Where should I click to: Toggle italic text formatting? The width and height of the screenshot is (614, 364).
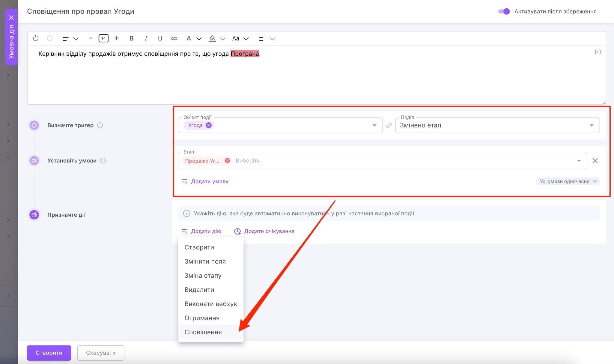pos(146,38)
